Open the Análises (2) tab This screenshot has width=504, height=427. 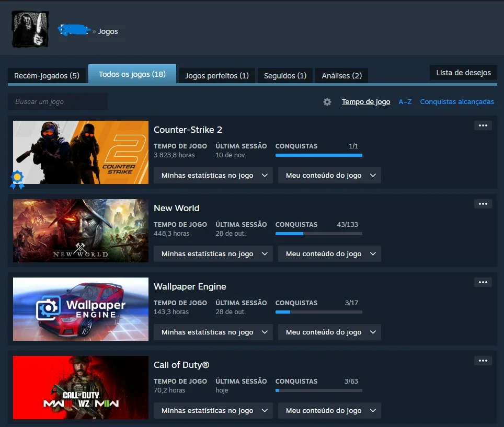(x=342, y=75)
